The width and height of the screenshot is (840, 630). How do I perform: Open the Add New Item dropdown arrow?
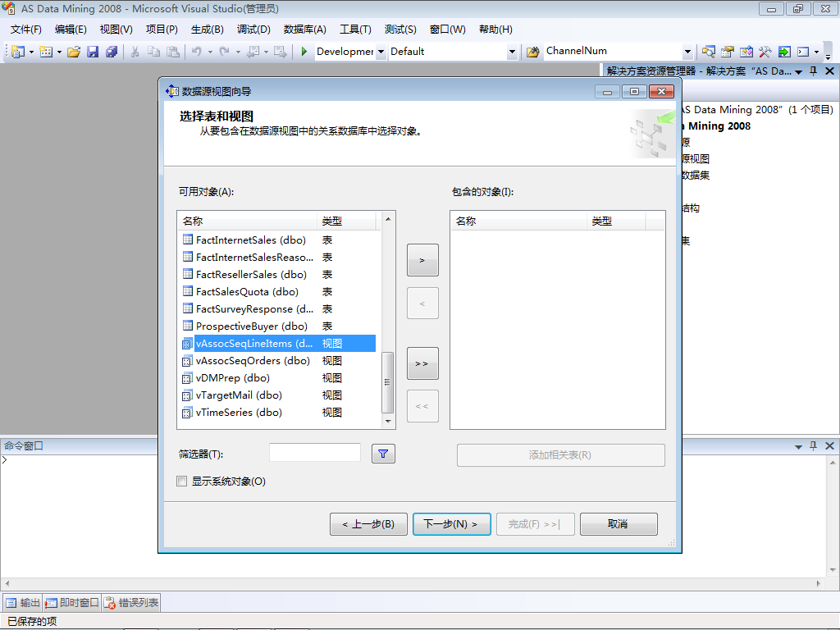pyautogui.click(x=59, y=52)
